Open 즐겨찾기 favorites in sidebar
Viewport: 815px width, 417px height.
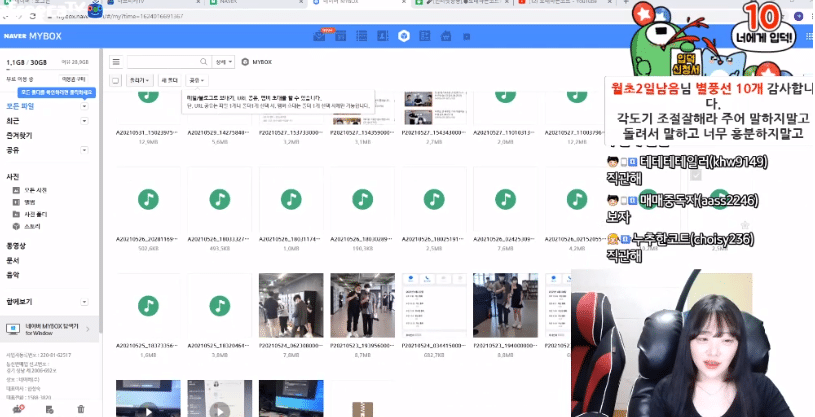coord(19,135)
